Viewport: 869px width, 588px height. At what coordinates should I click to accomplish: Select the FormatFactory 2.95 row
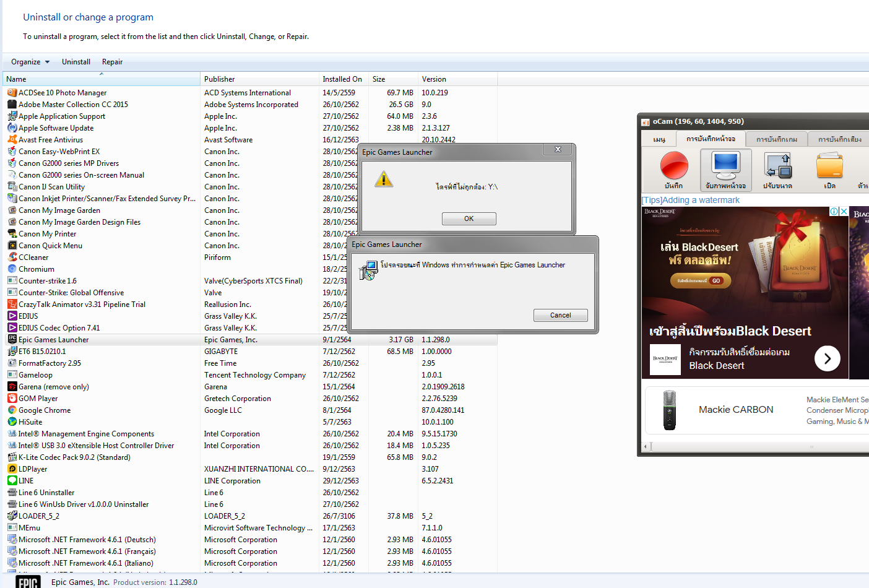point(251,363)
